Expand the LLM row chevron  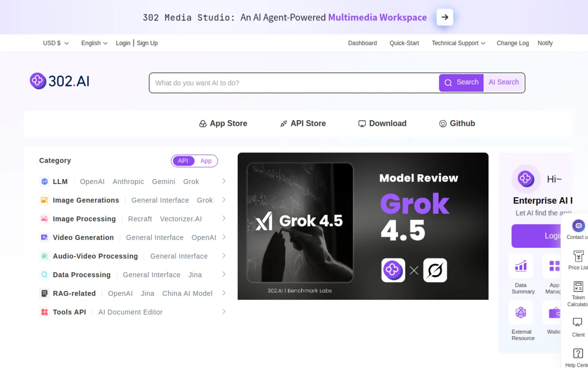(224, 181)
